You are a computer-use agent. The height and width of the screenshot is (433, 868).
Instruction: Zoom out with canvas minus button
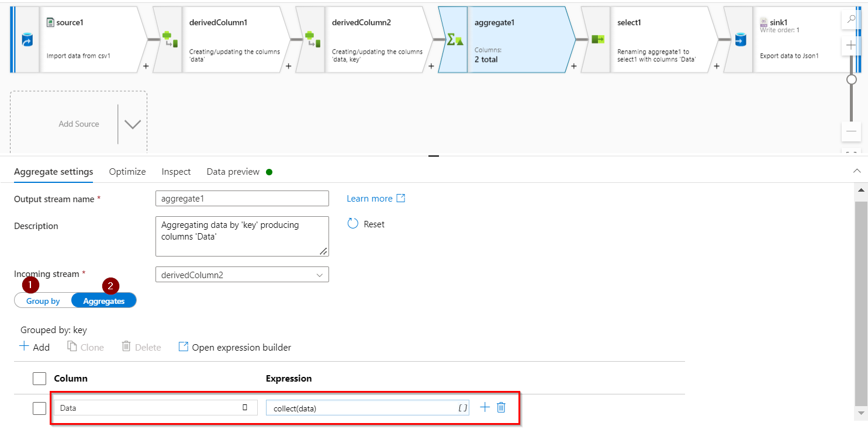coord(851,131)
